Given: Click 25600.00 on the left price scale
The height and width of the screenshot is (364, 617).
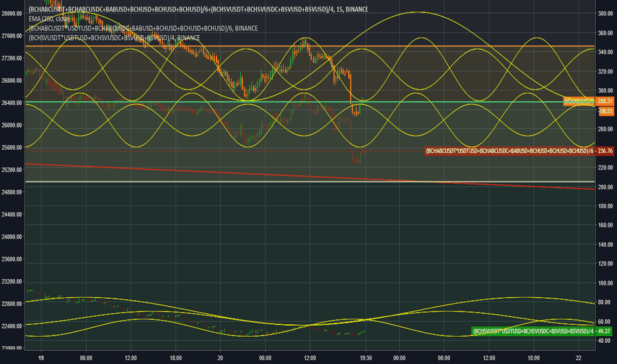Looking at the screenshot, I should click(12, 148).
